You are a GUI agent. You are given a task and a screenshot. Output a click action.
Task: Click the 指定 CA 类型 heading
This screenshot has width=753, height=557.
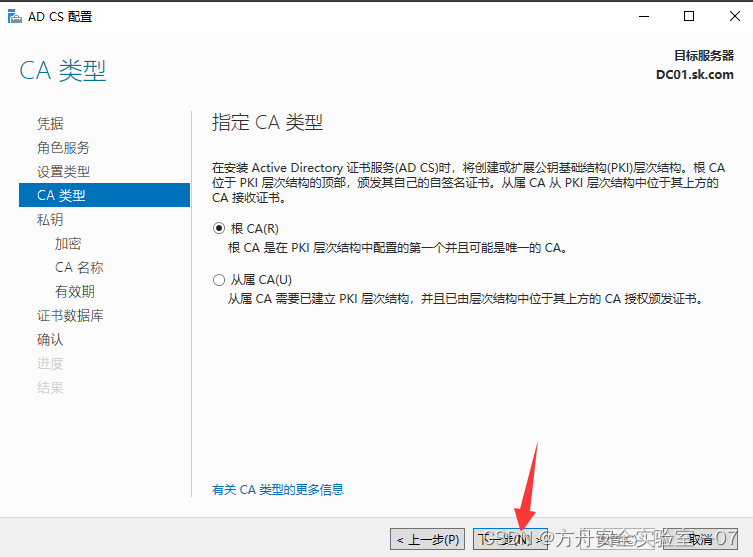267,122
